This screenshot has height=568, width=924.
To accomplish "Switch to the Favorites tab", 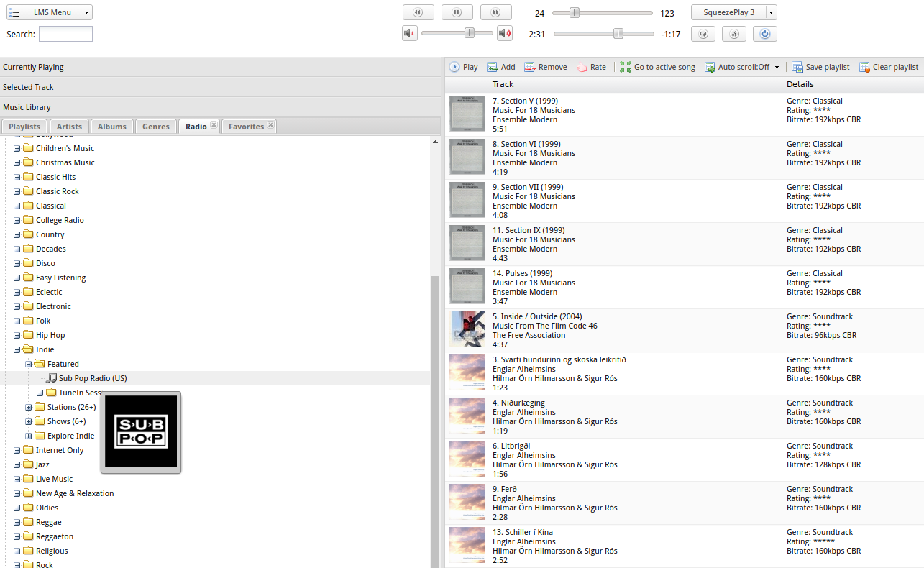I will (246, 127).
